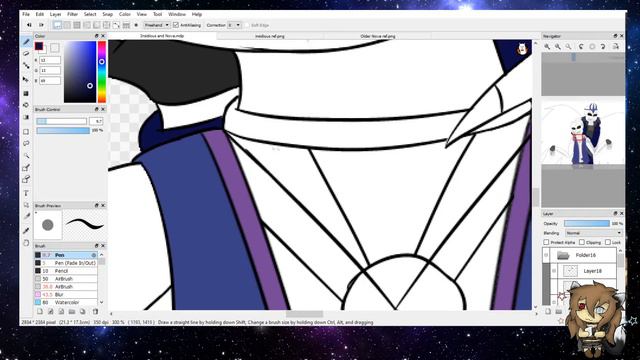Image resolution: width=640 pixels, height=360 pixels.
Task: Select the Gradient tool
Action: point(26,117)
